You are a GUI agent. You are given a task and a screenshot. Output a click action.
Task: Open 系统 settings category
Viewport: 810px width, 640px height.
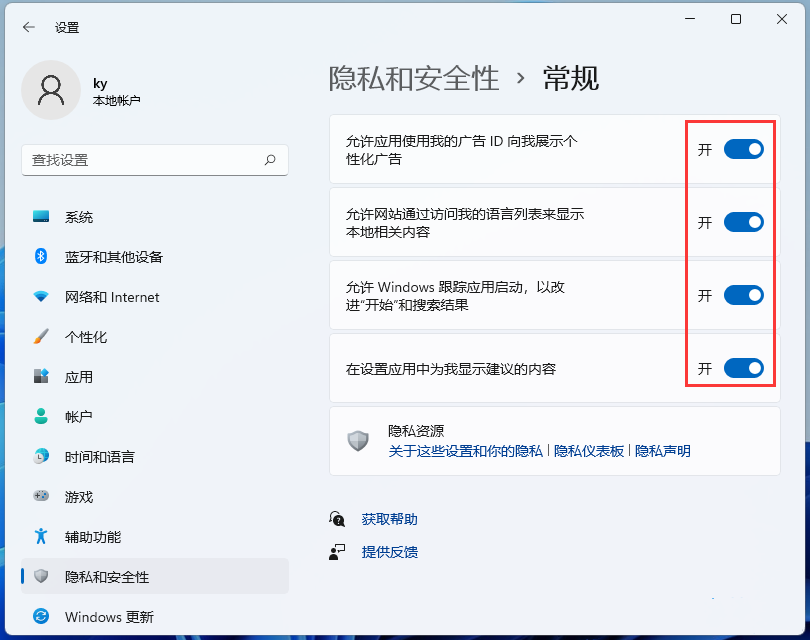155,217
